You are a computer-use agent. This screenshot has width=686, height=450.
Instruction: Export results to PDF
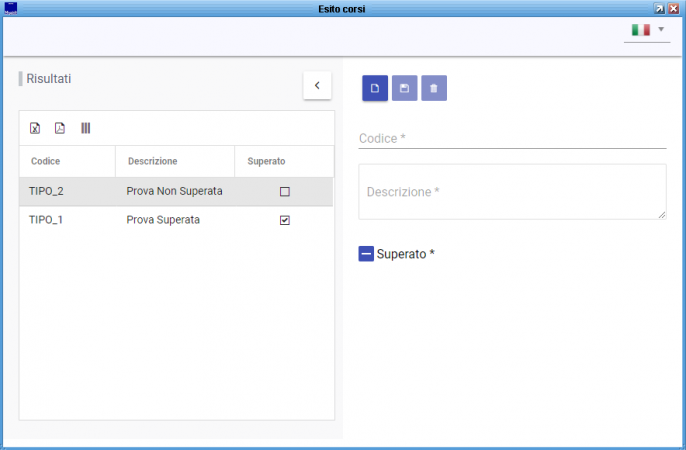pyautogui.click(x=60, y=128)
